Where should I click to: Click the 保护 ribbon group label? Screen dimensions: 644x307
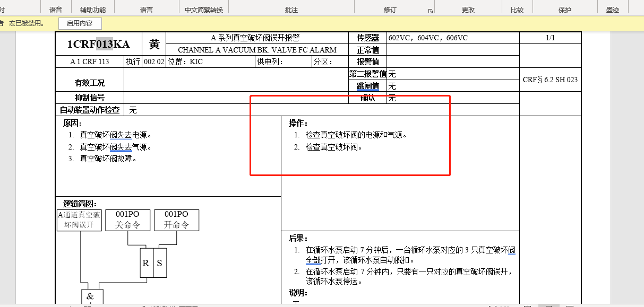coord(565,10)
